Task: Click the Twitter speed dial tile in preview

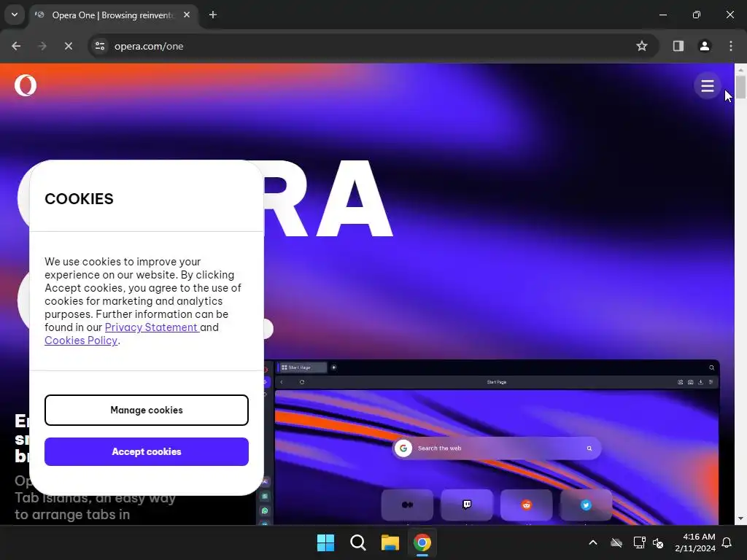Action: 586,505
